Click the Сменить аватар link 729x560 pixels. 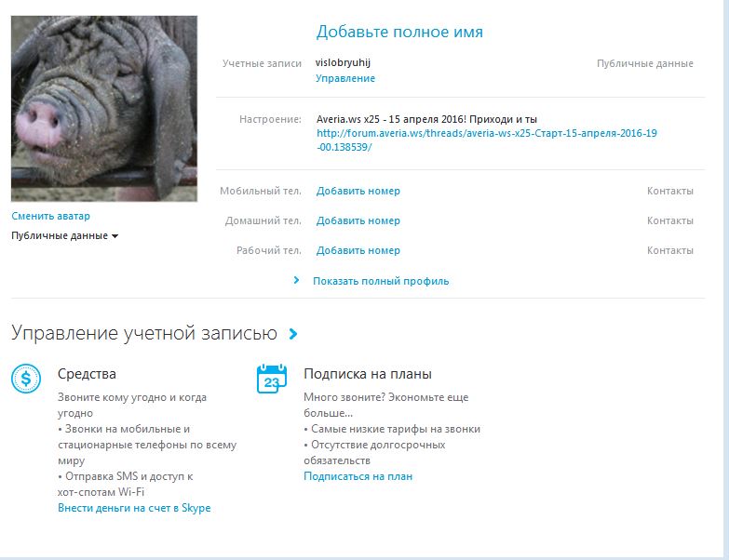(x=50, y=216)
